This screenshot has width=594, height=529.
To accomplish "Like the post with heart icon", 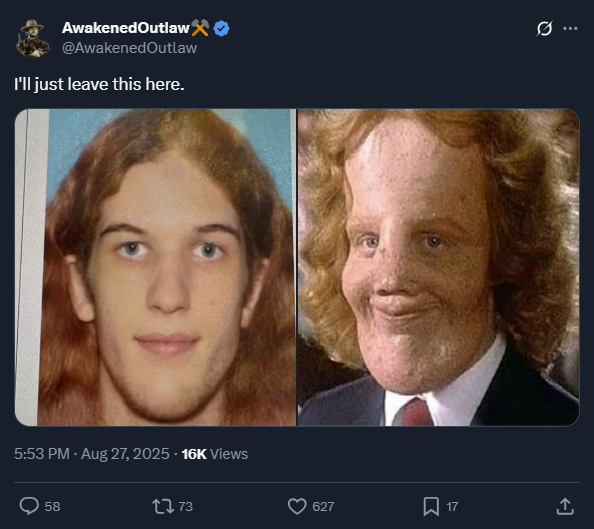I will tap(297, 506).
